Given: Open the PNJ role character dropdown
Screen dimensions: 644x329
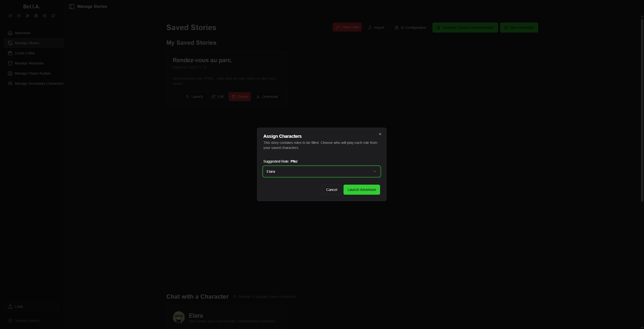Looking at the screenshot, I should (321, 171).
